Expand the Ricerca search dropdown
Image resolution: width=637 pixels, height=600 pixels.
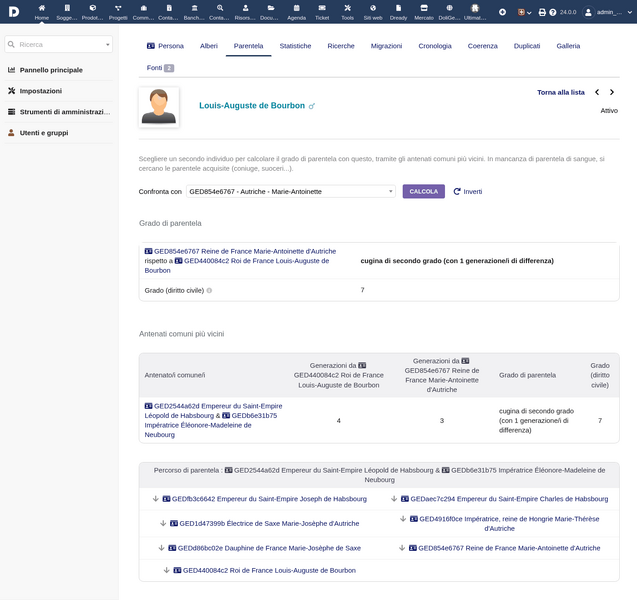coord(108,44)
